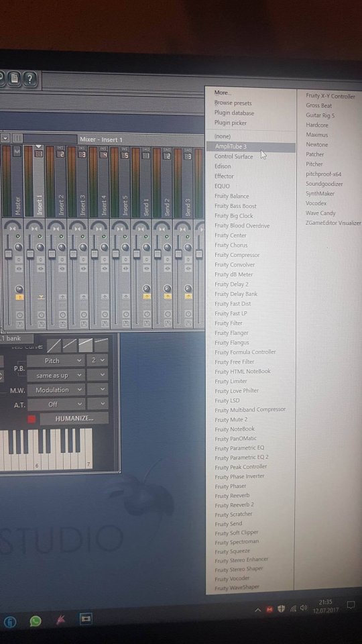The width and height of the screenshot is (362, 644).
Task: Mute Insert 2 track with green LED
Action: coord(61,237)
